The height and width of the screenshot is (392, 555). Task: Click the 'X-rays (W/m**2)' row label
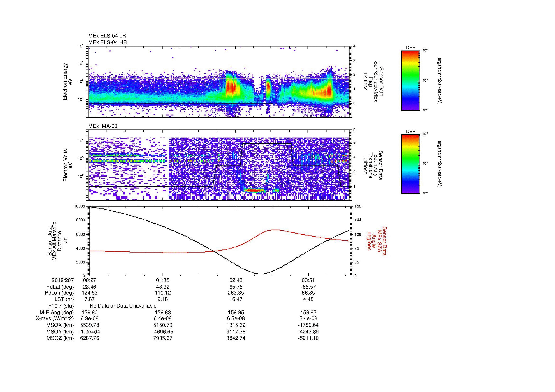pos(55,319)
